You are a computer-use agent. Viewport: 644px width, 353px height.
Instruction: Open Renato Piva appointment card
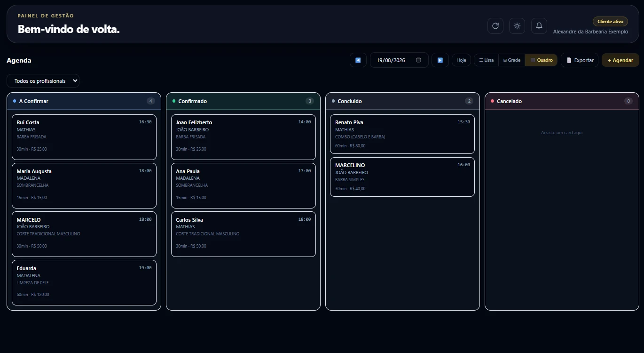402,134
